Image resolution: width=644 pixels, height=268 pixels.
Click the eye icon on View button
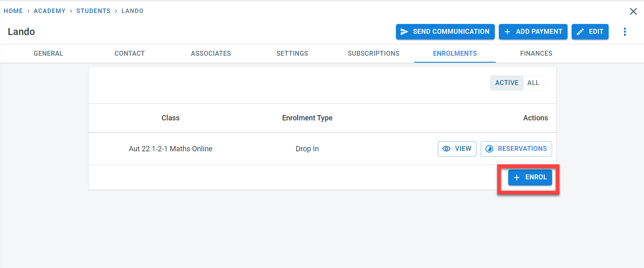coord(446,149)
